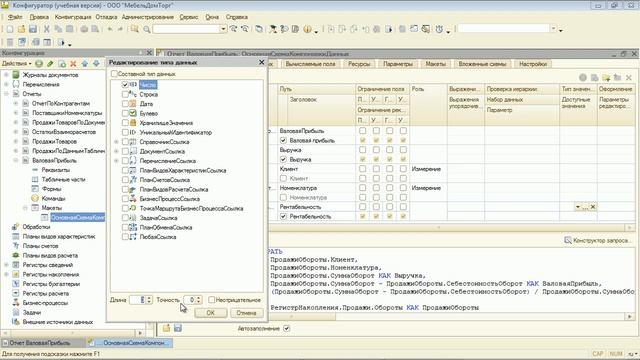Switch to the Настройки tab
The height and width of the screenshot is (360, 640).
[x=533, y=64]
